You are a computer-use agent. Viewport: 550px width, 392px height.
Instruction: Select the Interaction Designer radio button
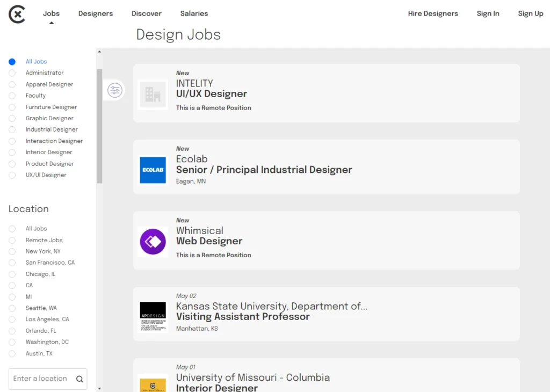coord(12,141)
